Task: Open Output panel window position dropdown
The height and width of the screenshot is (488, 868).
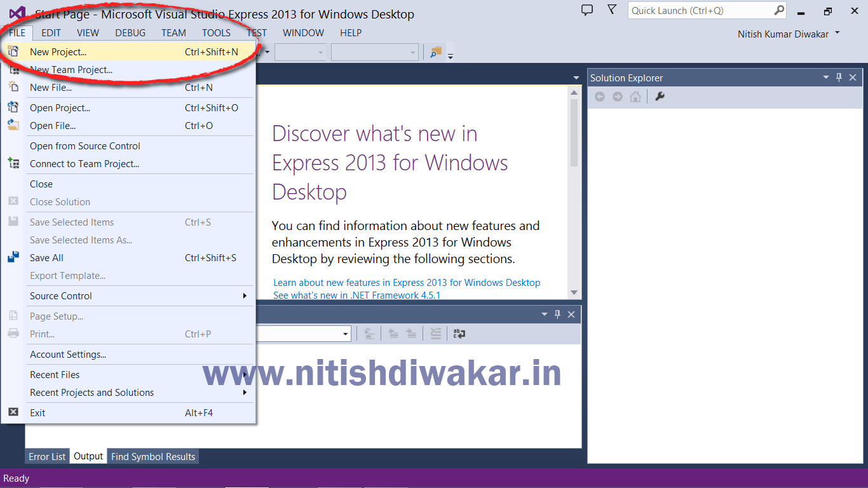Action: 545,315
